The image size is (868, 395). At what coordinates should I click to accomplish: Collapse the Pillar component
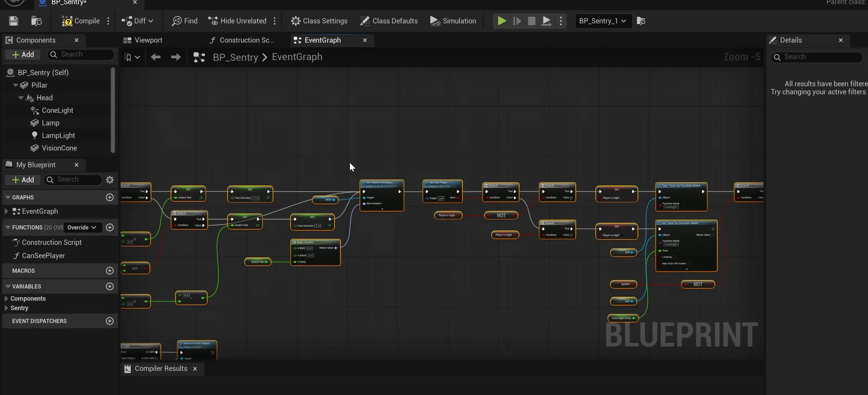(x=16, y=85)
